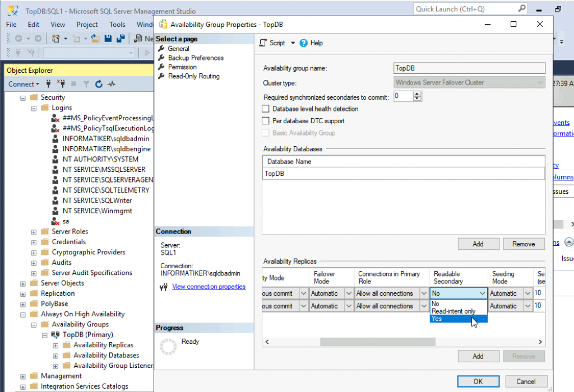Click the query toolbar Connect plug icon
Screen dimensions: 574x392
[x=17, y=53]
